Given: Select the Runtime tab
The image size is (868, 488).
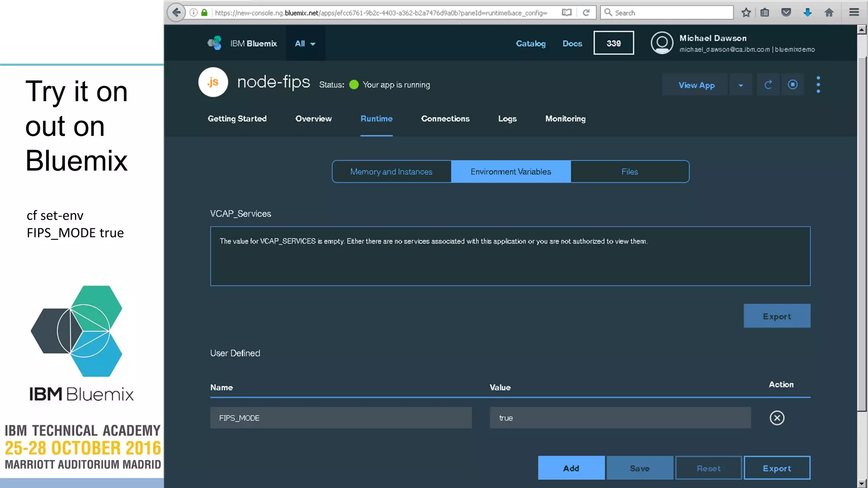Looking at the screenshot, I should pyautogui.click(x=376, y=119).
